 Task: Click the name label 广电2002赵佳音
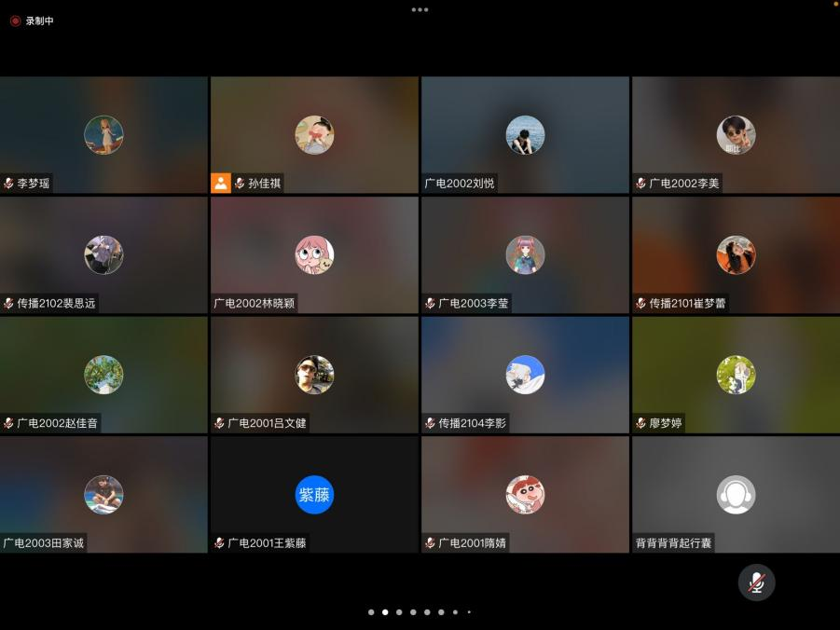point(58,423)
